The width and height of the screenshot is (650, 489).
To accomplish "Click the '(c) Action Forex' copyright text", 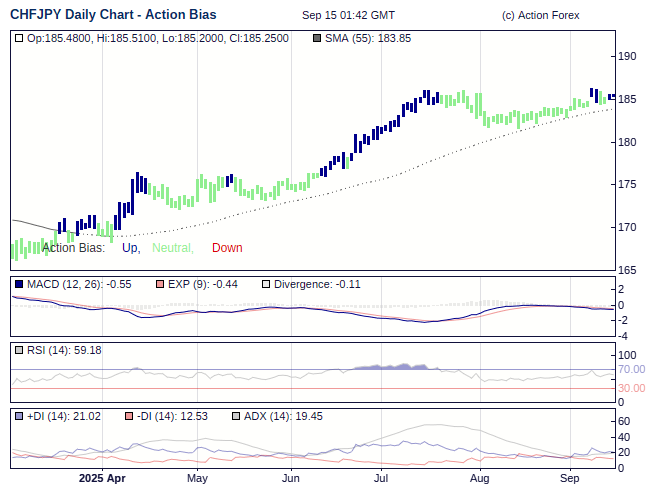I will [540, 15].
